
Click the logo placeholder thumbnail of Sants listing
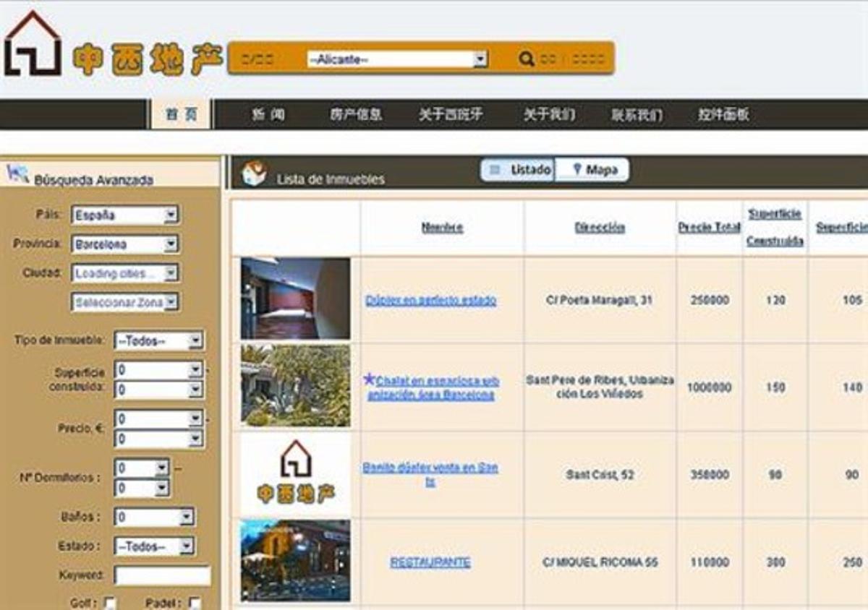tap(295, 474)
